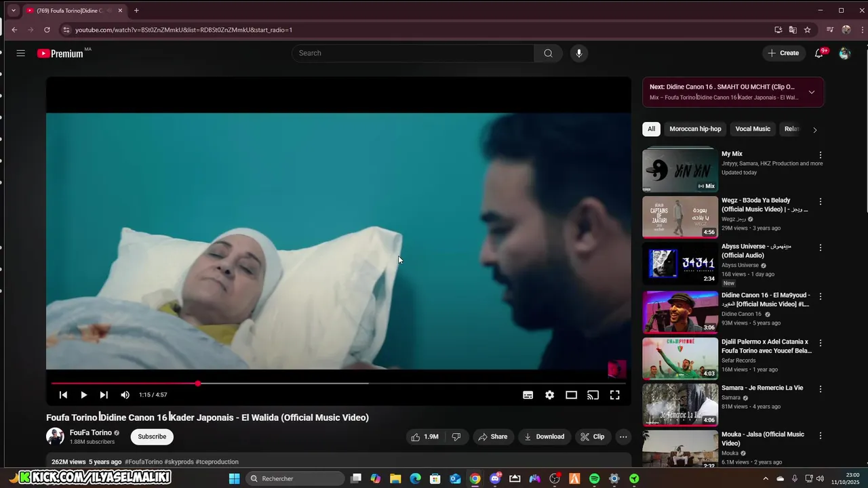Reload the current page
Image resolution: width=868 pixels, height=488 pixels.
(x=47, y=30)
